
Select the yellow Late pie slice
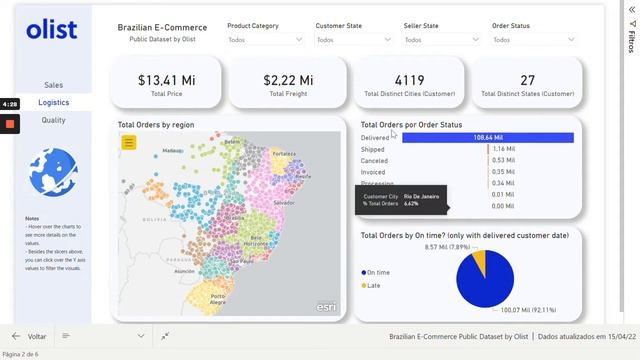point(480,260)
